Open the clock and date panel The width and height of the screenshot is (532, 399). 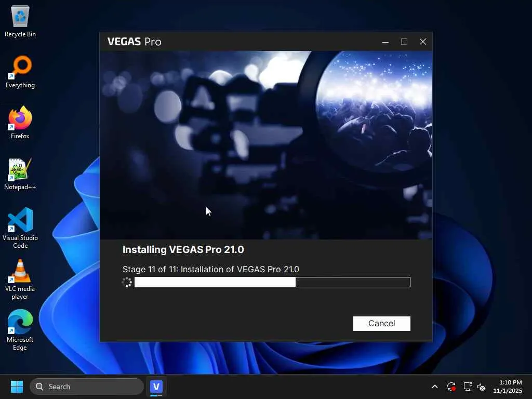(x=508, y=387)
